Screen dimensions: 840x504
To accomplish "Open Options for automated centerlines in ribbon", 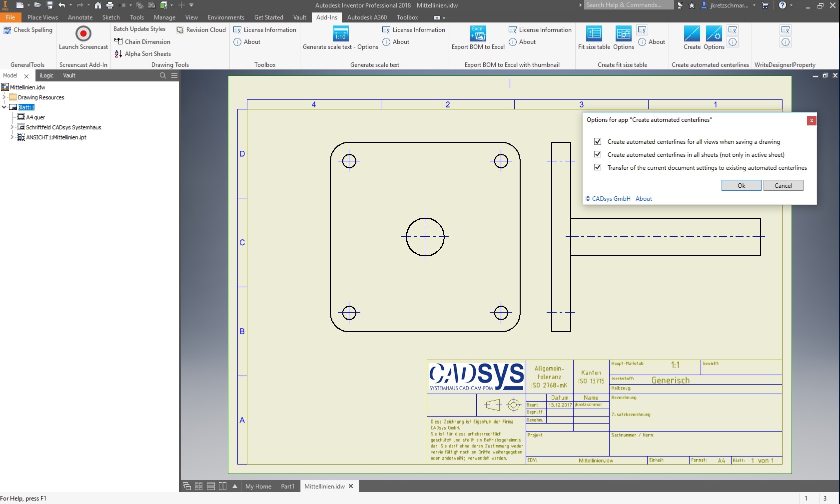I will (x=714, y=38).
